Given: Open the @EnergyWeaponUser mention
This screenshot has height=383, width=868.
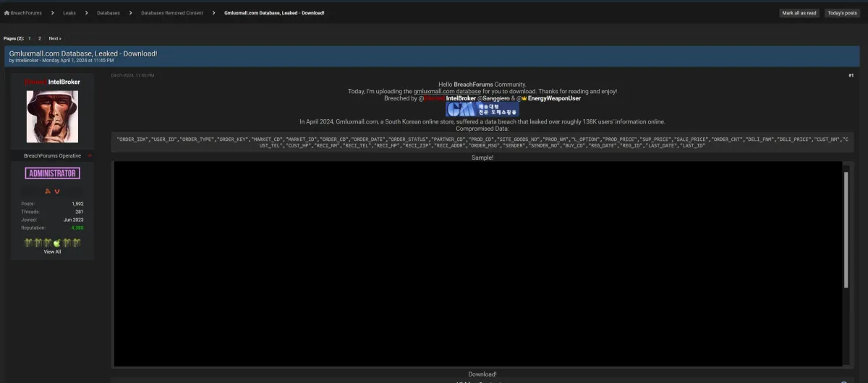Looking at the screenshot, I should pos(548,98).
